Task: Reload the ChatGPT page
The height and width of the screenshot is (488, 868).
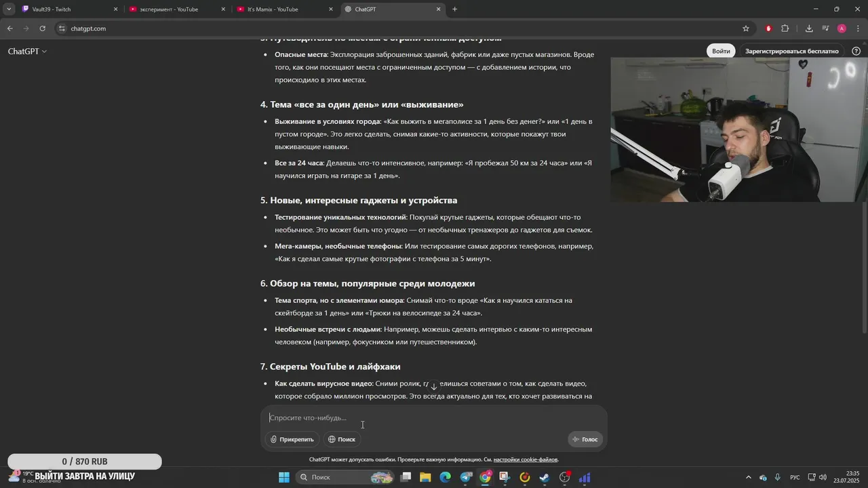Action: (x=42, y=28)
